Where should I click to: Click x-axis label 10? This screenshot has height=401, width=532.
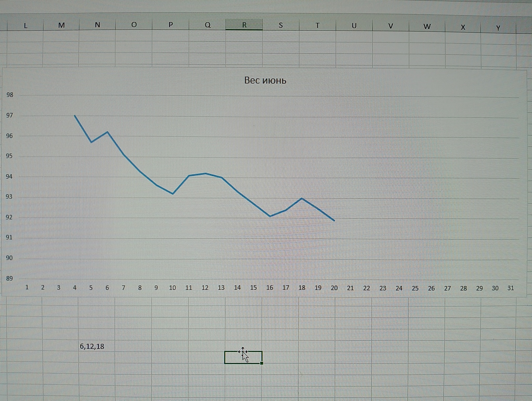pyautogui.click(x=172, y=288)
